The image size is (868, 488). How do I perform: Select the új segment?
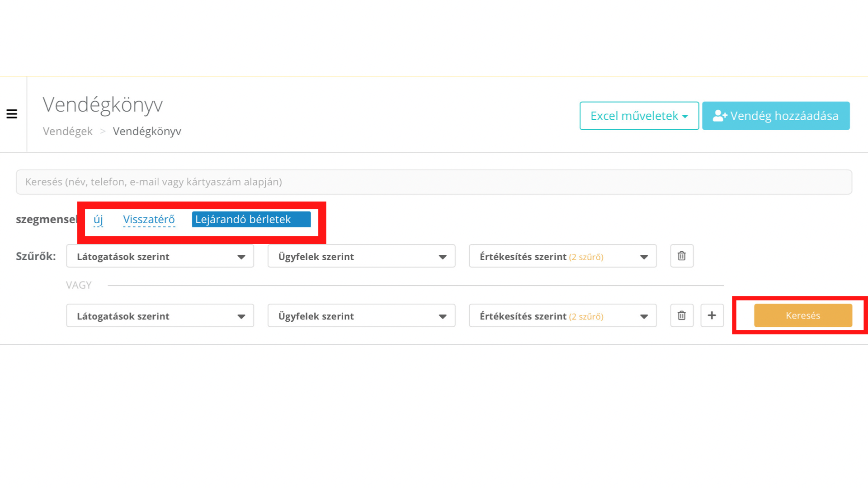(x=98, y=220)
